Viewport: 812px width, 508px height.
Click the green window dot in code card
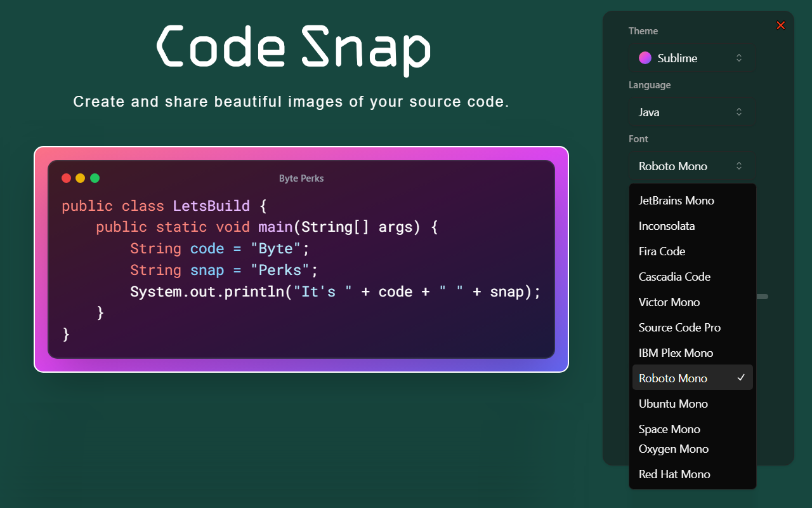95,178
